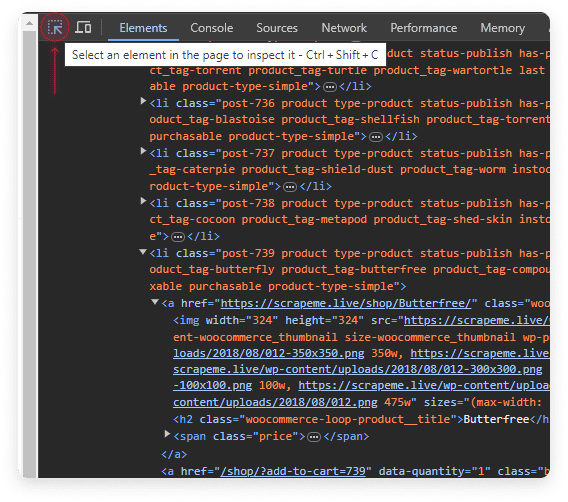Click ellipsis badge in wartortle li row

tap(330, 87)
